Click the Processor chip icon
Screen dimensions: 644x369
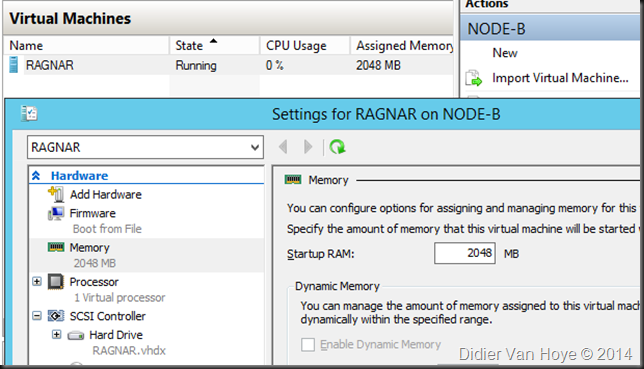pyautogui.click(x=56, y=282)
